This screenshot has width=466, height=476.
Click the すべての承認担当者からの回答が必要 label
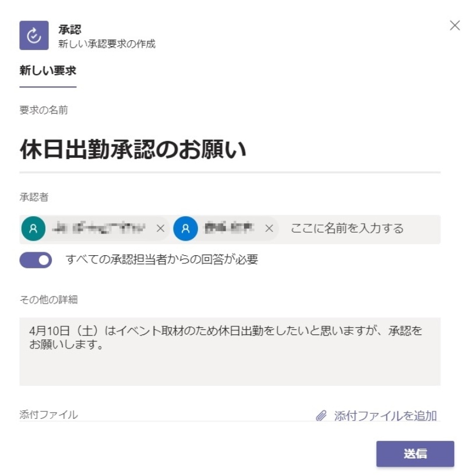click(162, 260)
